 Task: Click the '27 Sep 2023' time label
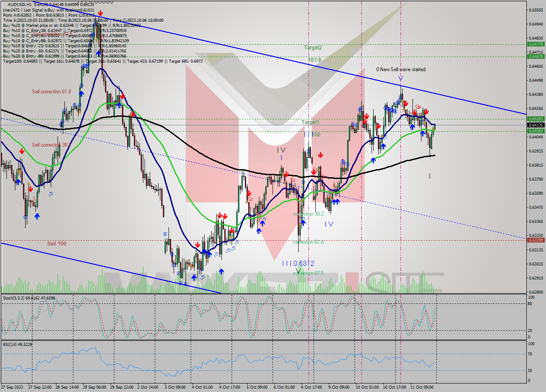click(12, 387)
